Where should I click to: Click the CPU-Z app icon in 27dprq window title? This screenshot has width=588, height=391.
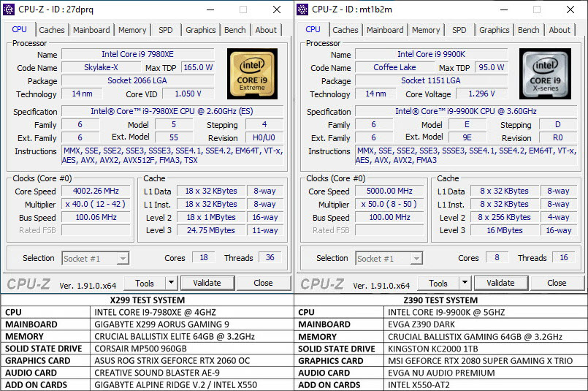point(9,10)
